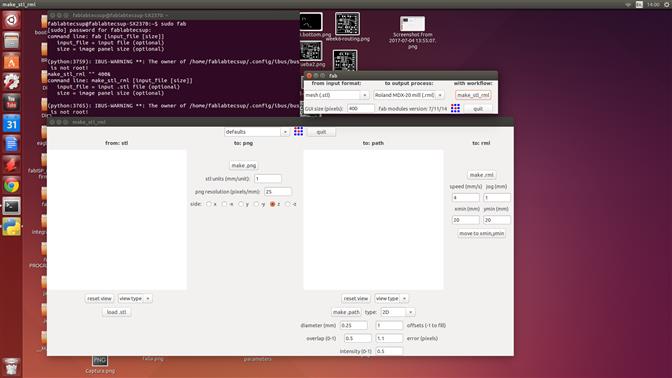
Task: Open the Files manager in launcher
Action: click(12, 41)
